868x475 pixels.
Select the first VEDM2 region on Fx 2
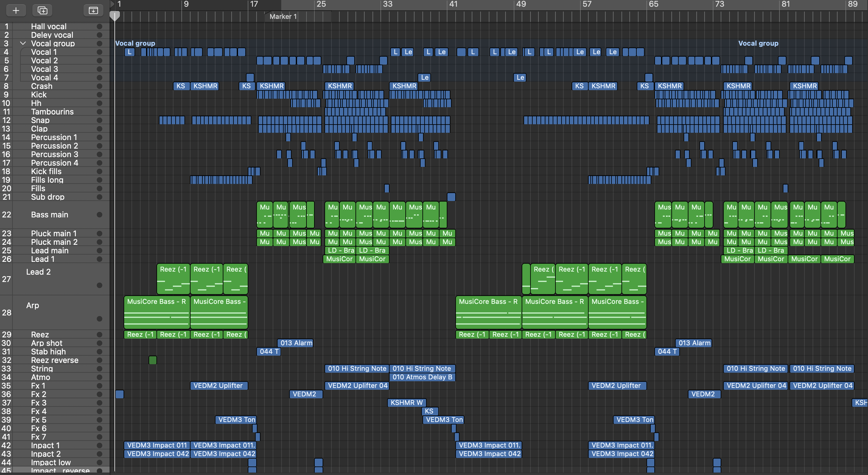(x=306, y=394)
